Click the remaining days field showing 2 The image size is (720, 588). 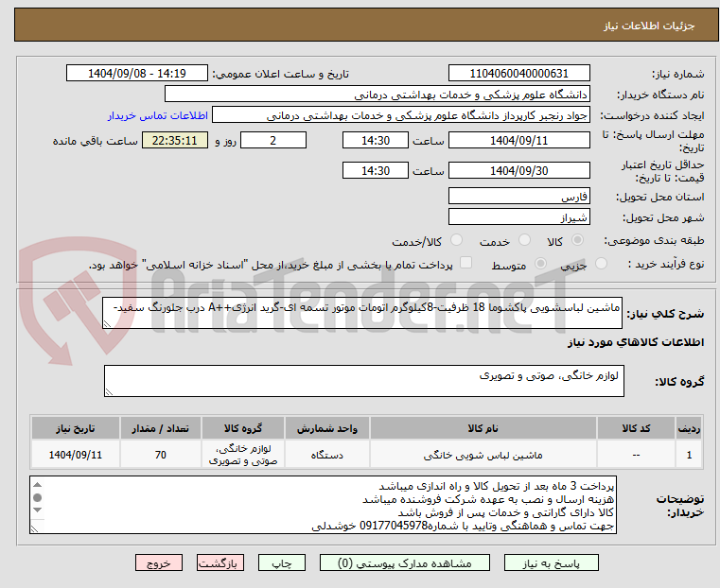coord(273,140)
